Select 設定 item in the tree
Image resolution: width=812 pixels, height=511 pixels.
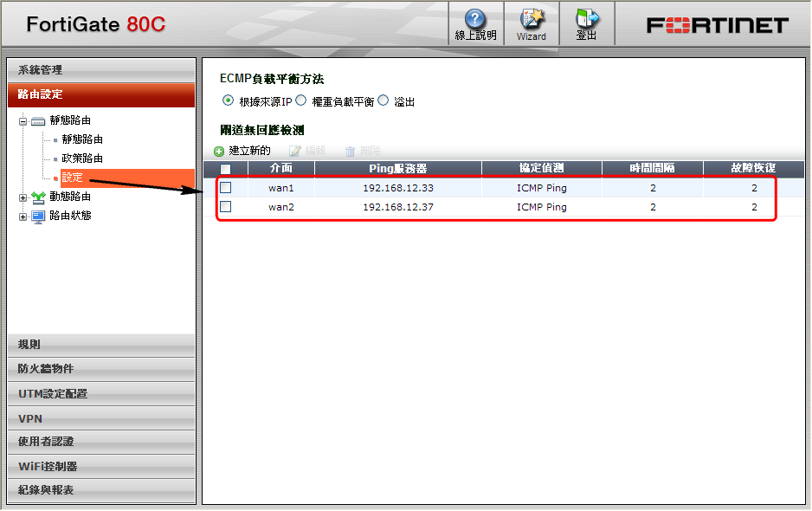point(72,178)
